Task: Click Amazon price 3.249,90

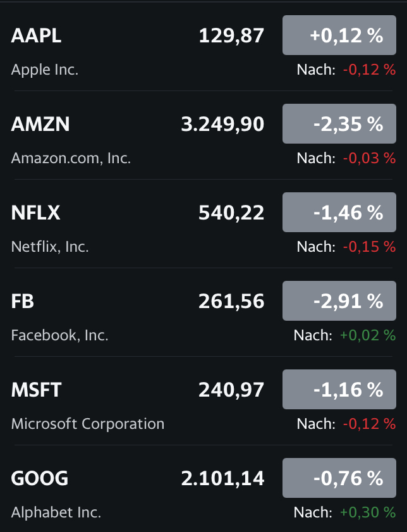Action: [x=222, y=125]
